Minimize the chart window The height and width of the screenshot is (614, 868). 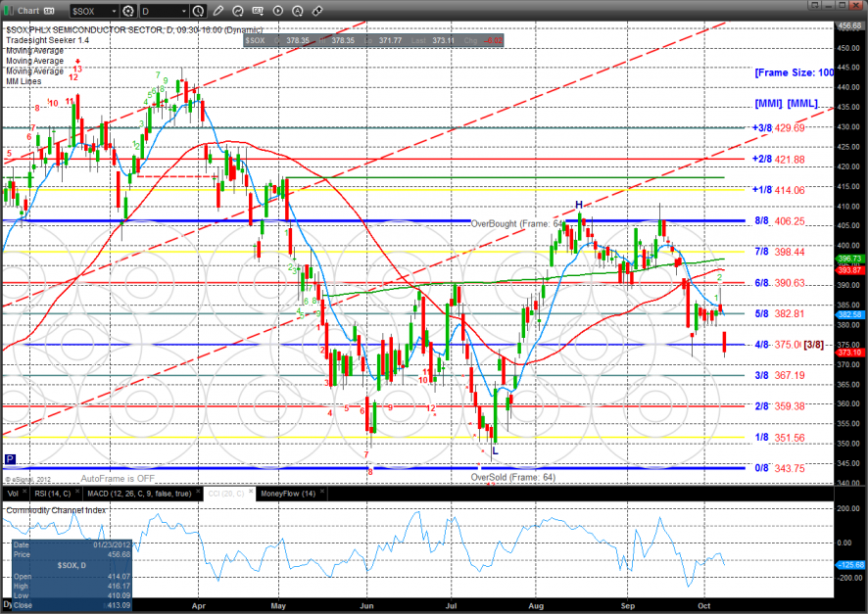click(x=829, y=6)
